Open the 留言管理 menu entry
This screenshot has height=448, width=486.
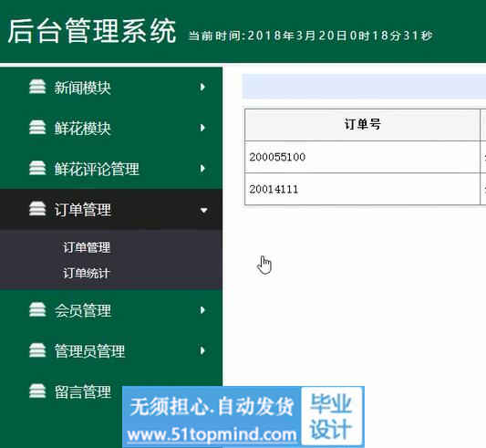point(82,391)
